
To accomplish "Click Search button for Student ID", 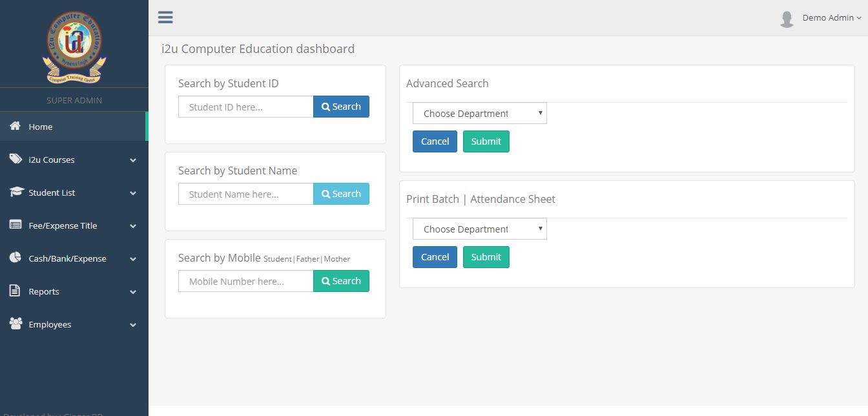I will click(x=341, y=107).
